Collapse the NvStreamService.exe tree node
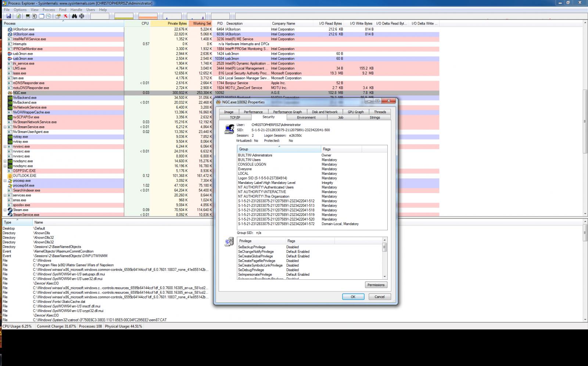 (5, 127)
